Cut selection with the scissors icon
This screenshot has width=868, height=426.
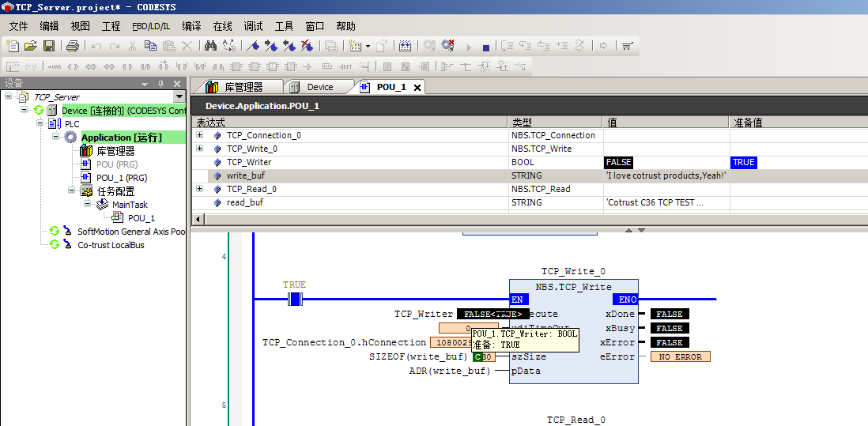(132, 46)
